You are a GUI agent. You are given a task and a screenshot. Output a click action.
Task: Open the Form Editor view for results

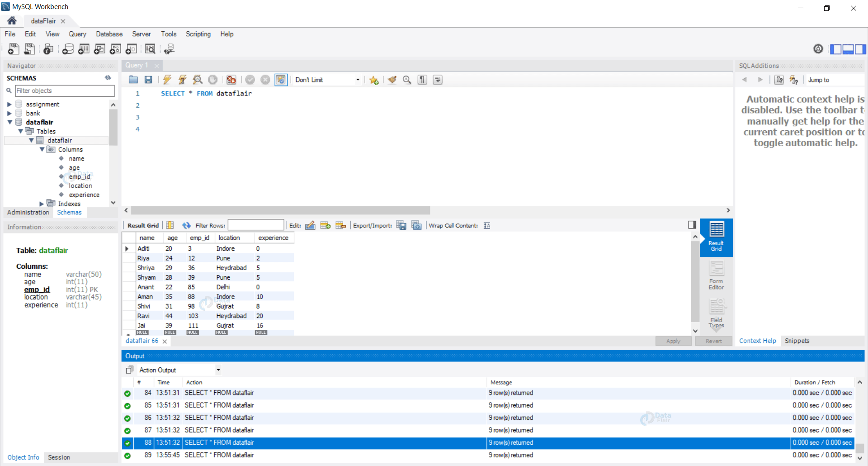click(716, 275)
